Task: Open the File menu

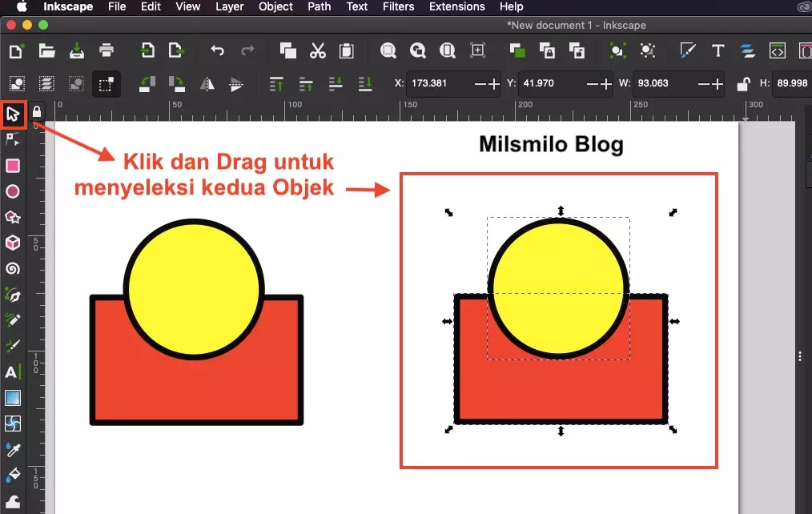Action: click(117, 6)
